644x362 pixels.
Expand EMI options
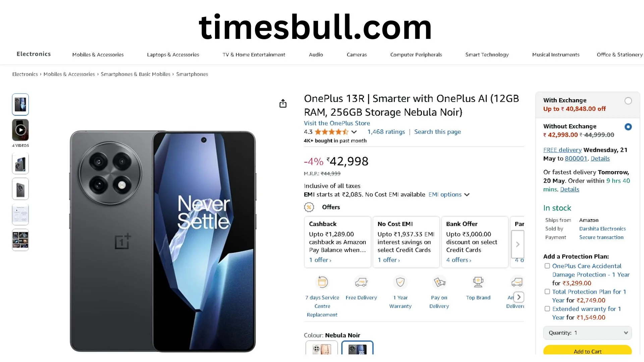(449, 194)
